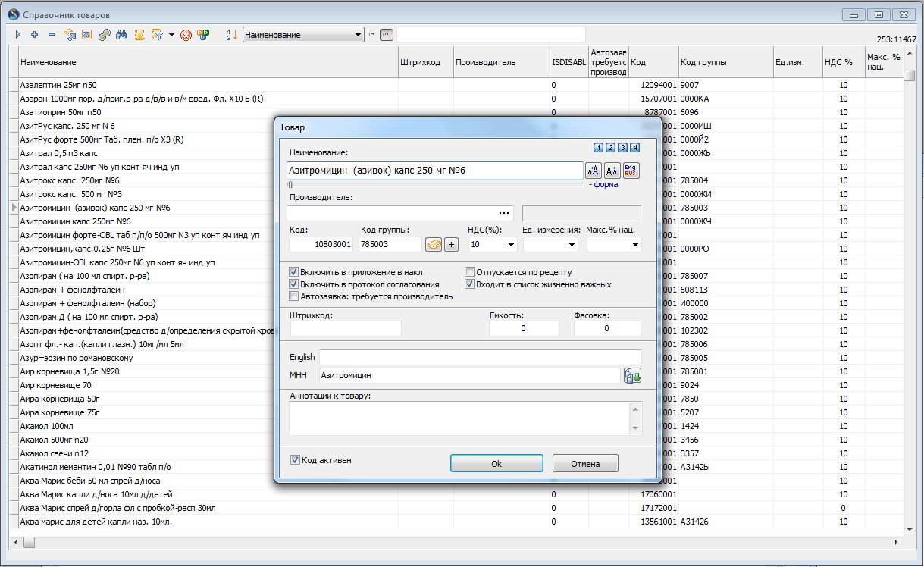Click the group catalog stack icon

(434, 244)
